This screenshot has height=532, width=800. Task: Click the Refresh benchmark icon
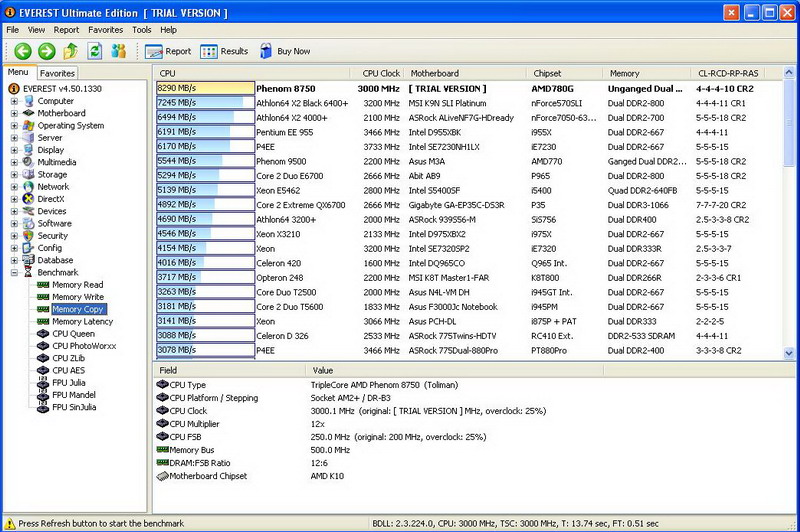[x=95, y=51]
